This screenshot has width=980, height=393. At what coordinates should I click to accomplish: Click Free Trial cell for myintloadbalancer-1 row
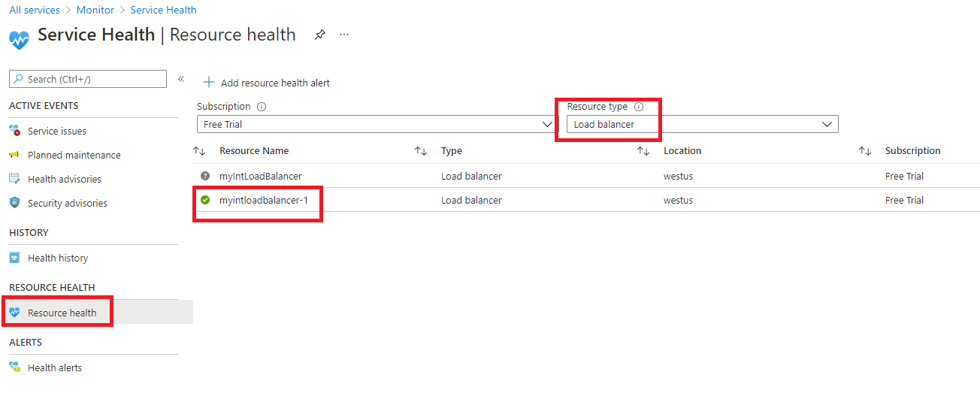point(904,200)
